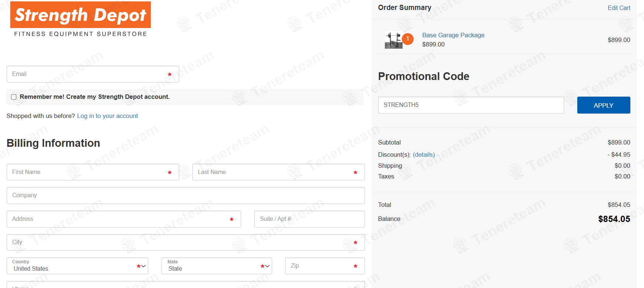This screenshot has width=644, height=288.
Task: Click into the First Name field
Action: 88,172
